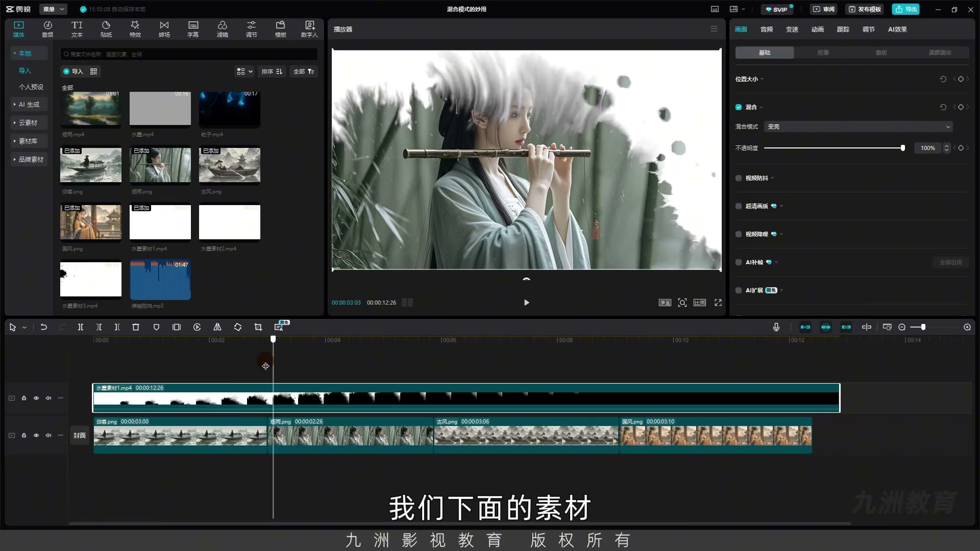Click the 发布模板 publish template button

865,9
